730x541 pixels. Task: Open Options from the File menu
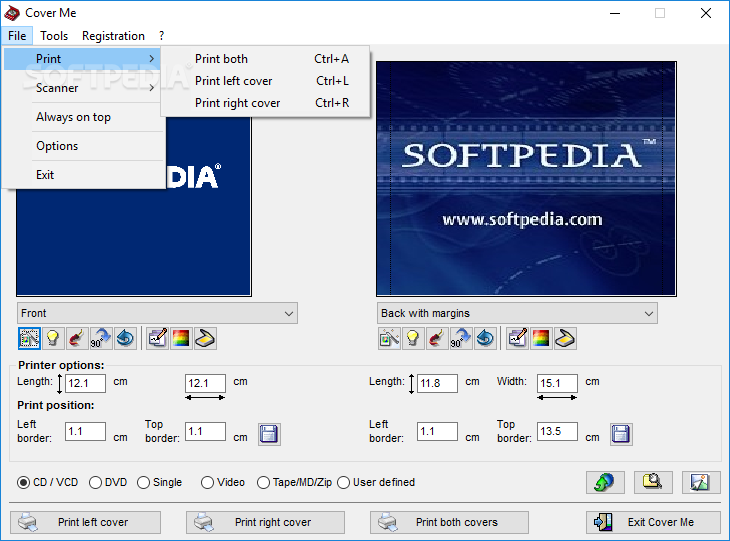[84, 146]
